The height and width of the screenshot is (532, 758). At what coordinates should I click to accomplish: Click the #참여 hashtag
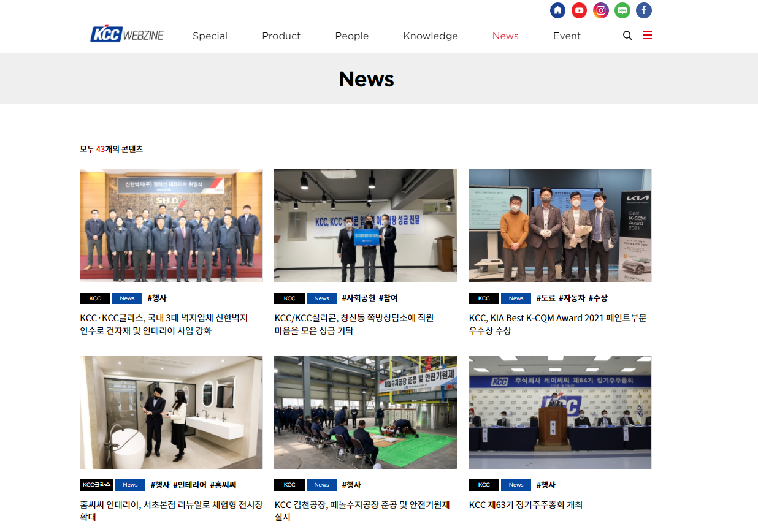point(388,298)
